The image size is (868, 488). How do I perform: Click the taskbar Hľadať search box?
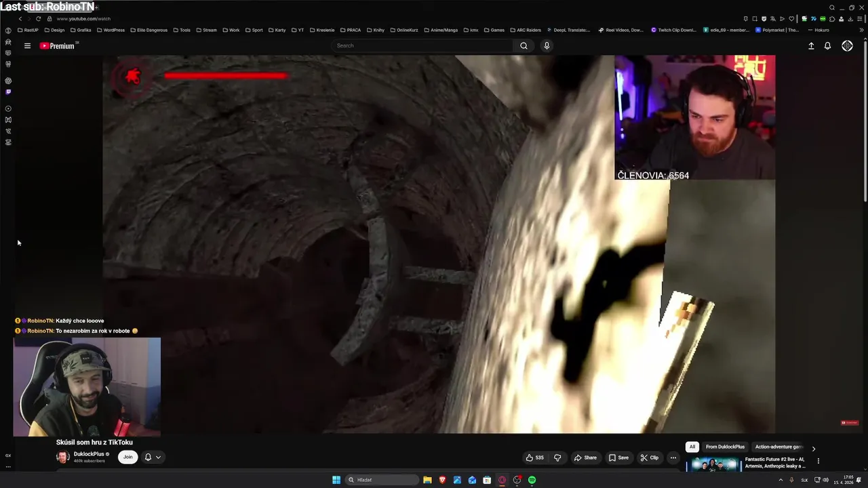[x=382, y=480]
